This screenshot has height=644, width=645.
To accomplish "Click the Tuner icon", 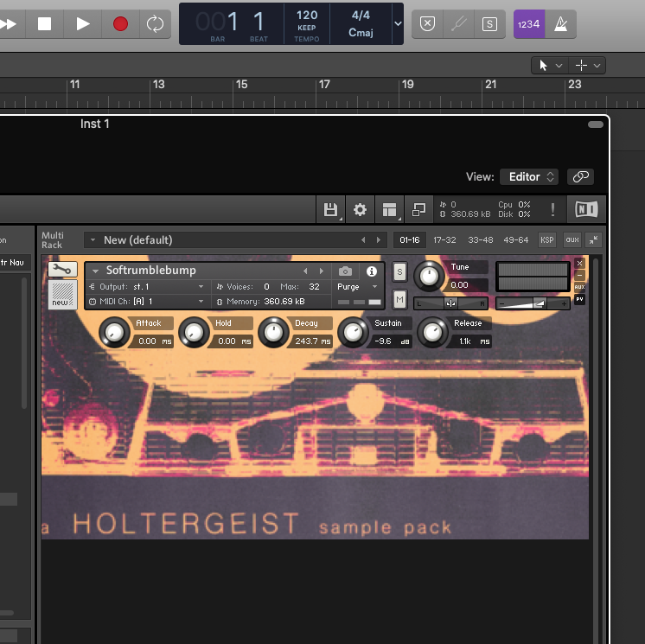I will [458, 24].
